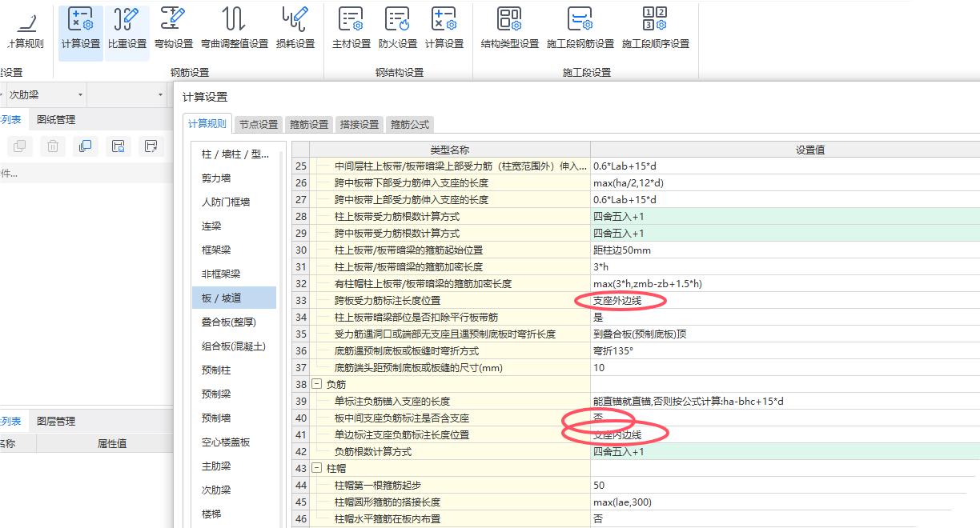Switch to the 计算规则 tab
The height and width of the screenshot is (528, 980).
point(207,123)
